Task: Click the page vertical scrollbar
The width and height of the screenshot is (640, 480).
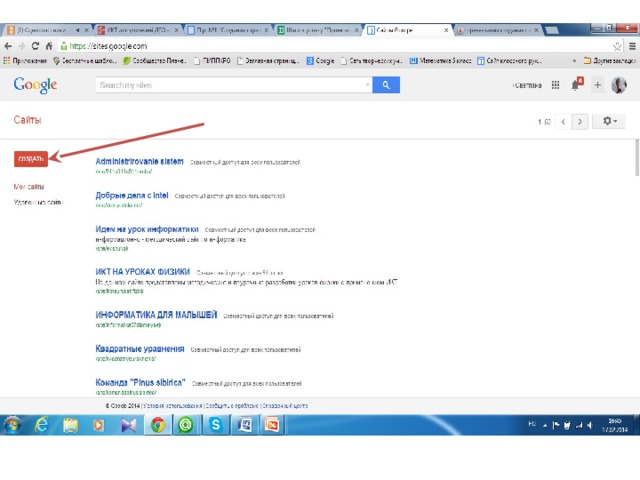Action: [637, 158]
